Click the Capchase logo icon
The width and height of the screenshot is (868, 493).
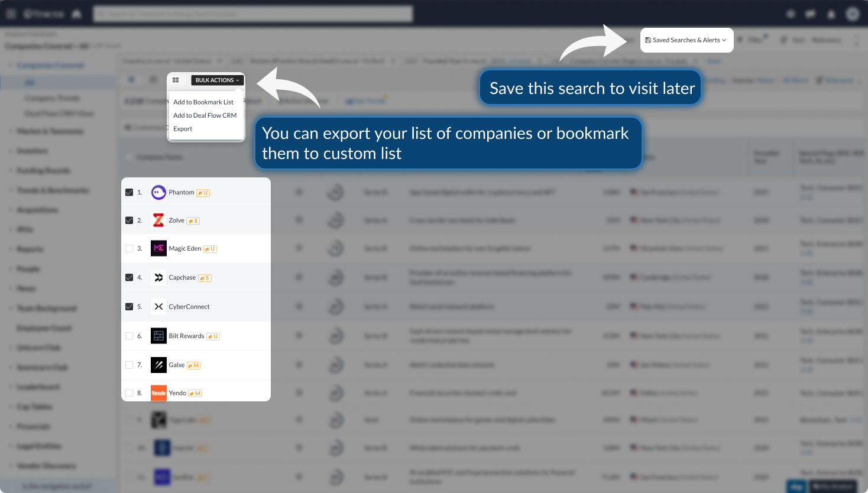pyautogui.click(x=158, y=277)
